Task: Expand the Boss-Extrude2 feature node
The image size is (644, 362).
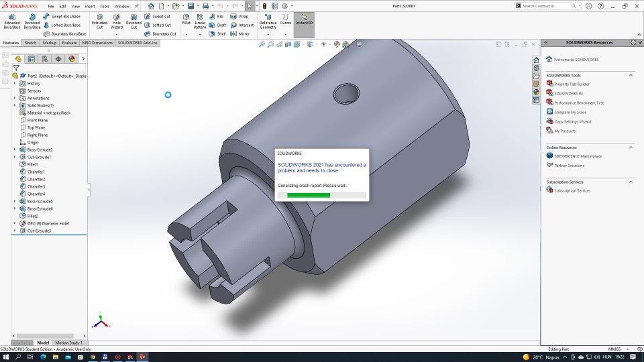Action: coord(15,149)
